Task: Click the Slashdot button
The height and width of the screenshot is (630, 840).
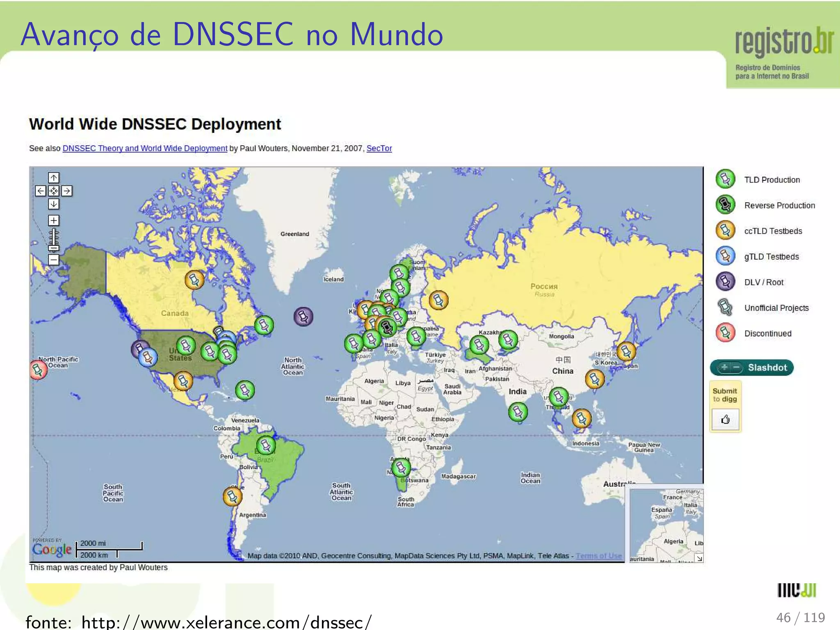Action: tap(751, 367)
